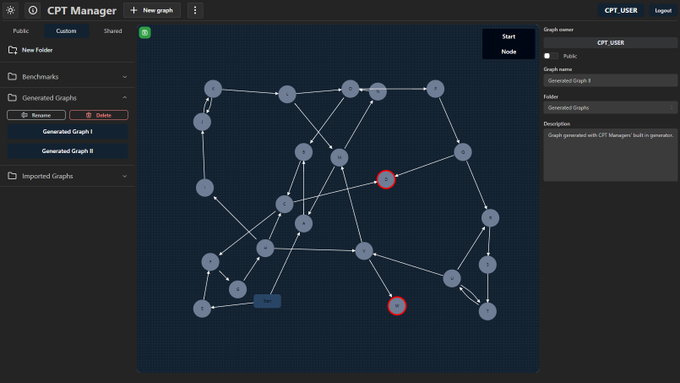Select node E in the graph

click(202, 309)
